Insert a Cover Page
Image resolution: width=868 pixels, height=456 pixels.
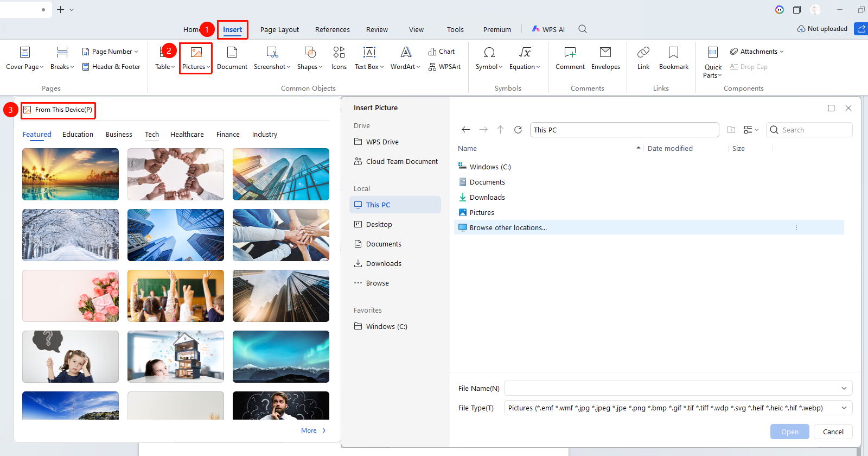24,59
